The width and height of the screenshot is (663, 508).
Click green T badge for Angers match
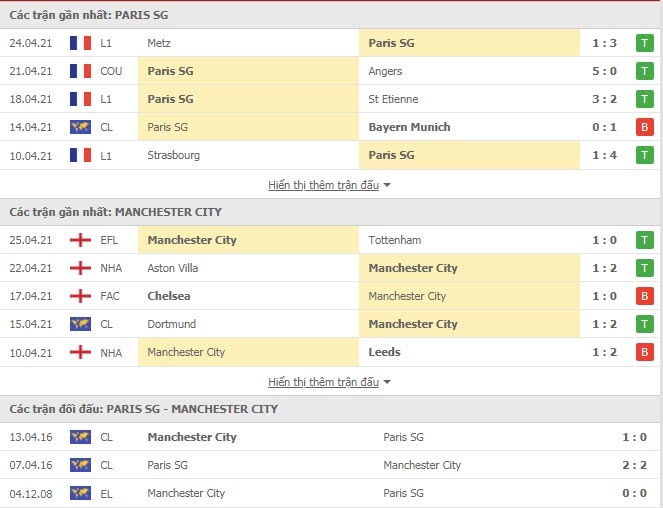tap(645, 71)
